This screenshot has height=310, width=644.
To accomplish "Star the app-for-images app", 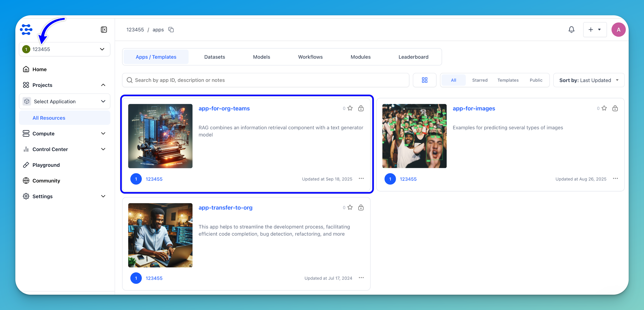I will coord(604,108).
